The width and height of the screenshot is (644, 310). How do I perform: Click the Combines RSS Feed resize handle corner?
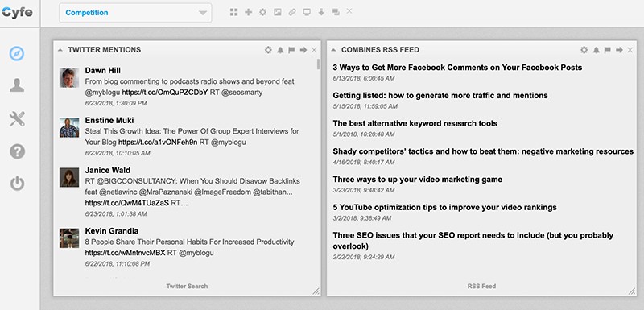click(632, 291)
